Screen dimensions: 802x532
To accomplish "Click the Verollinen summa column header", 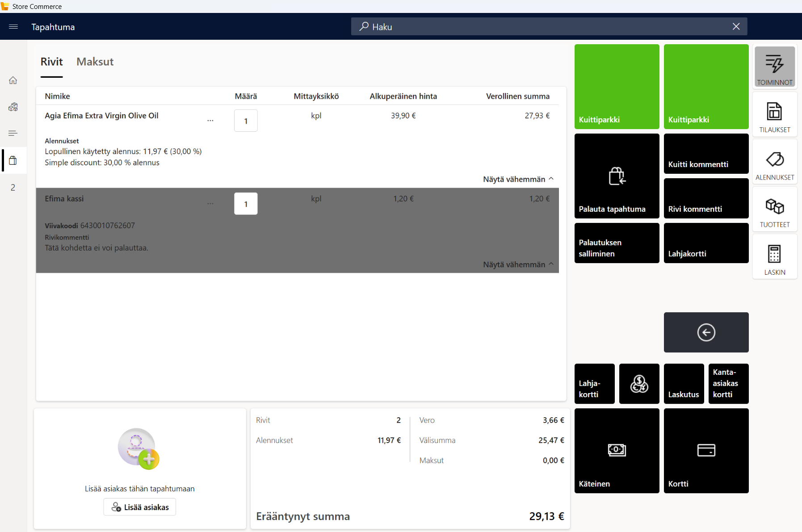I will pyautogui.click(x=518, y=96).
